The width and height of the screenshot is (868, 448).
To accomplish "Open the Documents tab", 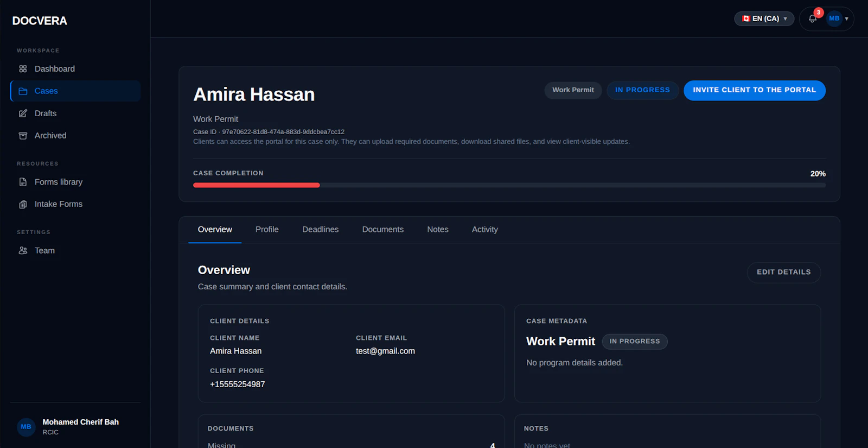I will [x=383, y=230].
